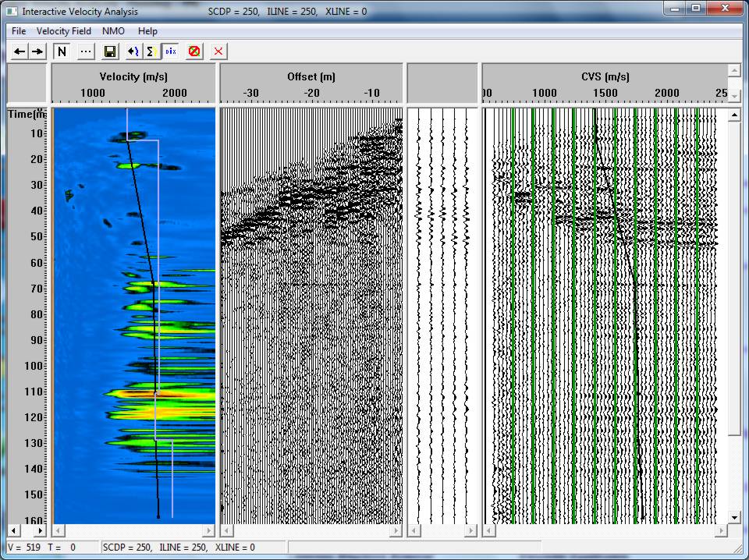Viewport: 749px width, 560px height.
Task: Click left scroll arrow under the CVS panel
Action: point(489,530)
